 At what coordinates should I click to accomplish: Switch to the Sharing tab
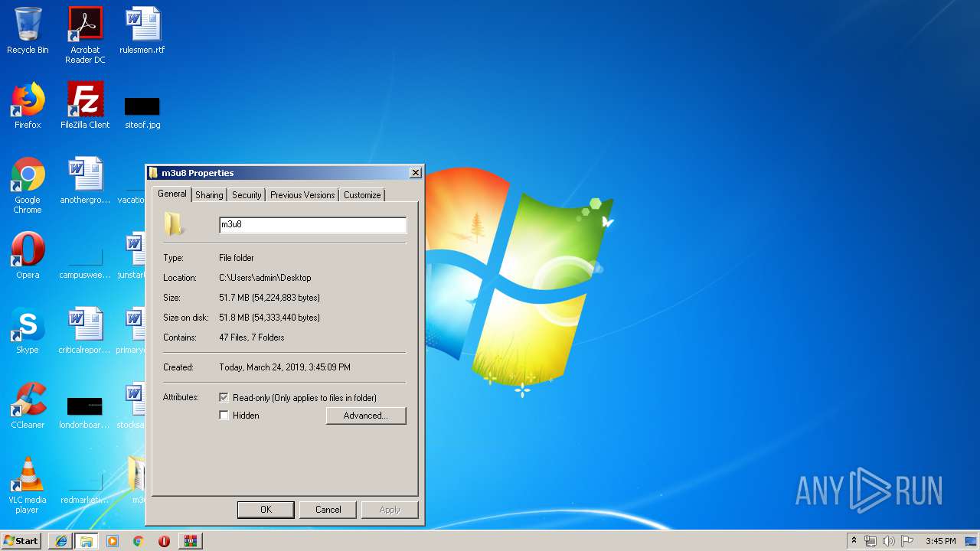209,195
